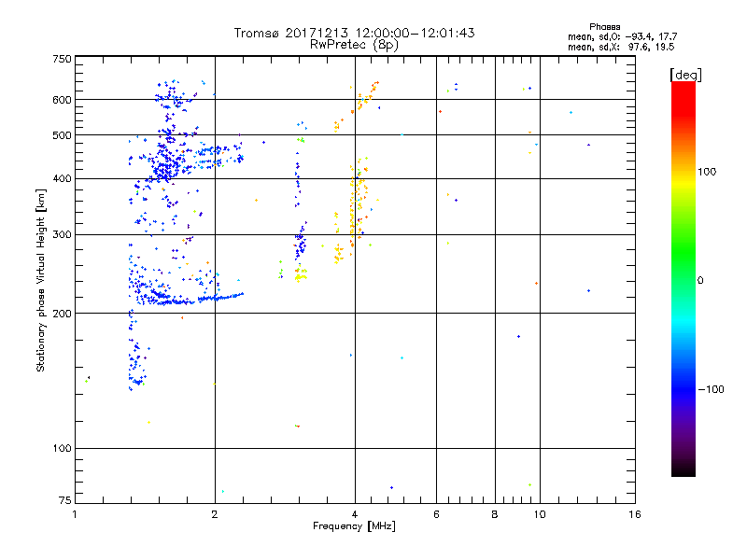
Task: Click the y-axis tick label '100'
Action: (x=62, y=448)
